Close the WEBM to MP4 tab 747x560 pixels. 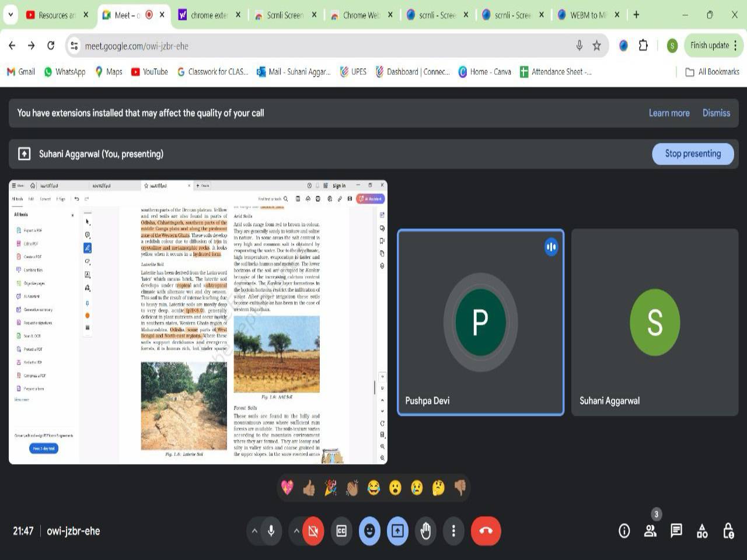coord(617,15)
